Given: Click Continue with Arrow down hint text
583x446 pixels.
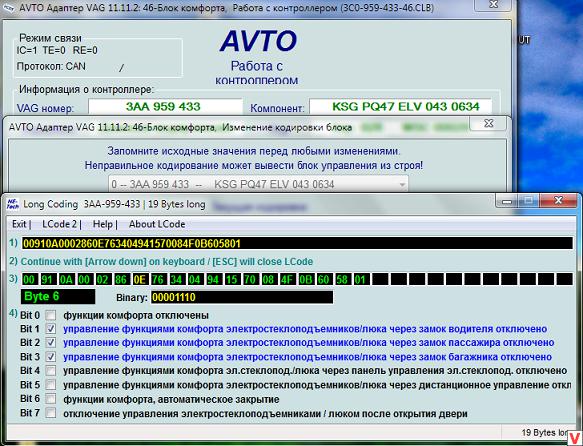Looking at the screenshot, I should pos(167,262).
